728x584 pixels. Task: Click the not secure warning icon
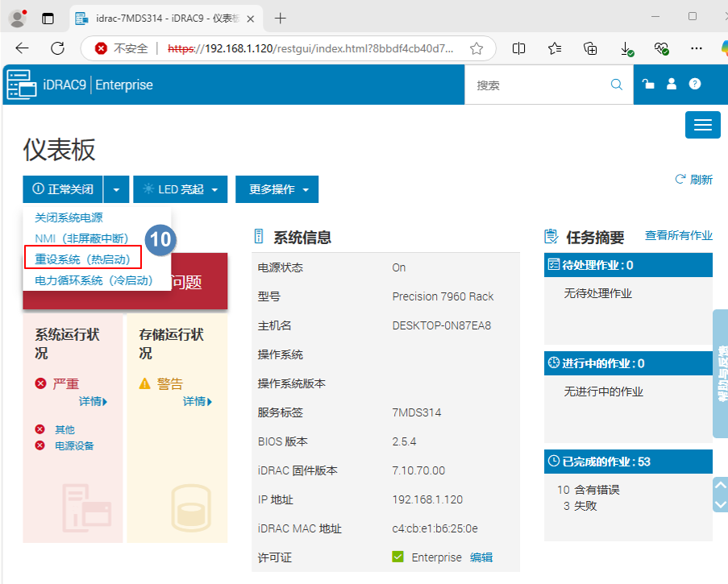click(101, 48)
